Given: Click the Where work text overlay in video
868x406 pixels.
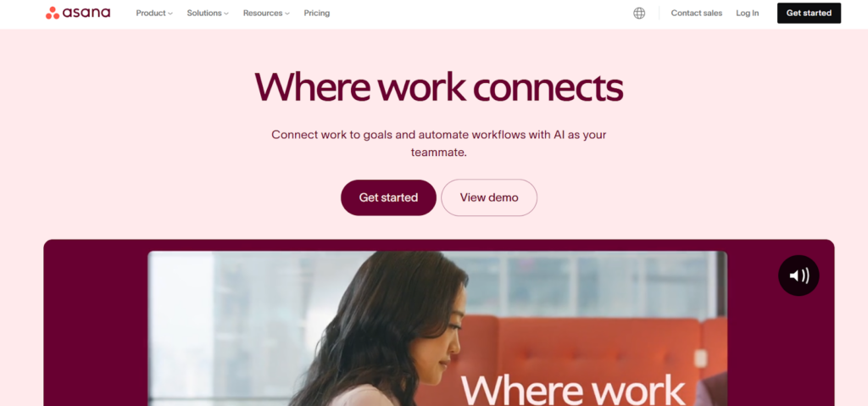Looking at the screenshot, I should [572, 390].
